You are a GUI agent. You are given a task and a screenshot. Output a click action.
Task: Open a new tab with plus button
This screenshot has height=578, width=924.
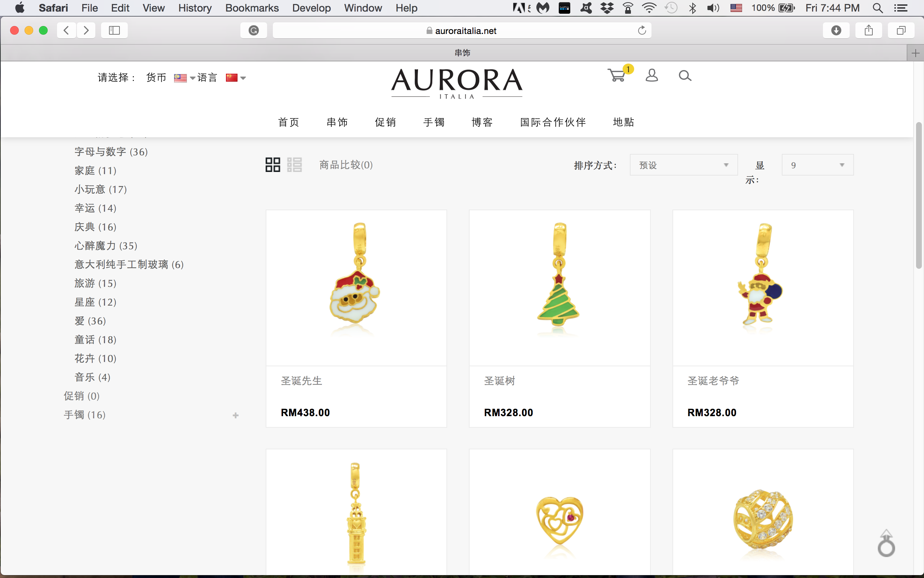tap(915, 53)
